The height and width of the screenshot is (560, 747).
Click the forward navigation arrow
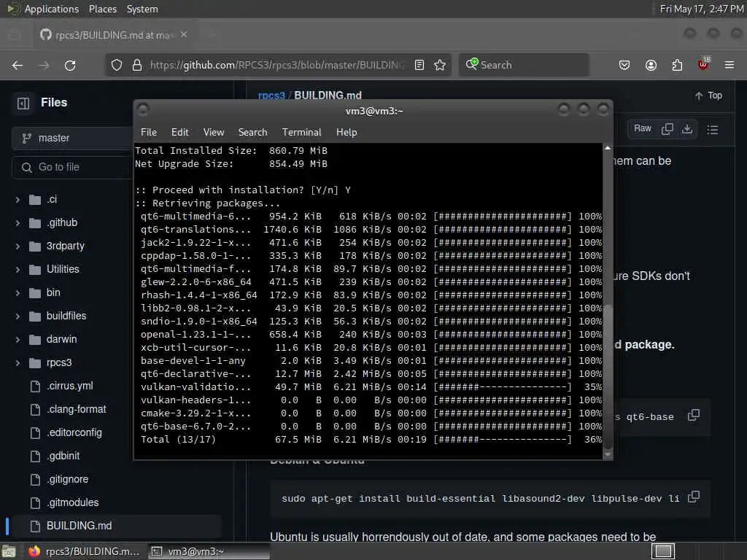[44, 65]
